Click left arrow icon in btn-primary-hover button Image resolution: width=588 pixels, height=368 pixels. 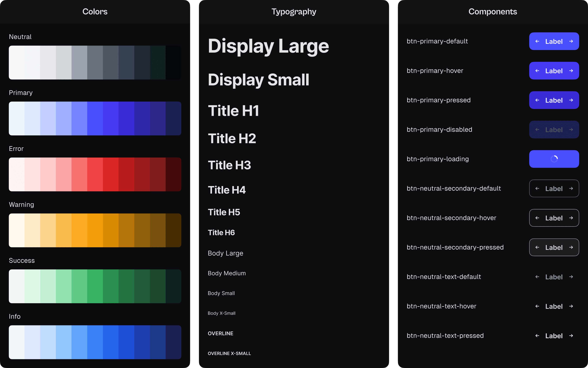coord(537,71)
